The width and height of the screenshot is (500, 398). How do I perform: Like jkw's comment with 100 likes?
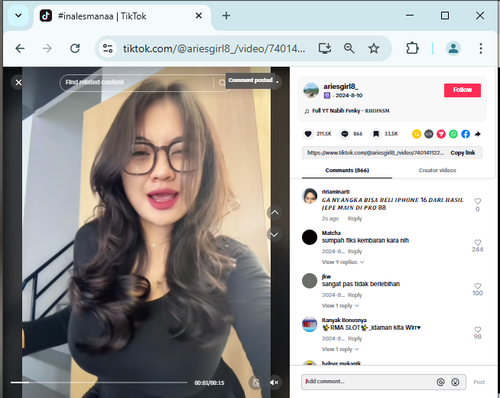click(x=478, y=286)
